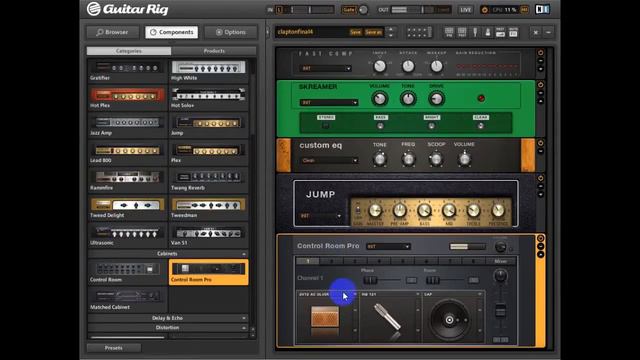
Task: Click the Channel 1 volume fader
Action: pyautogui.click(x=500, y=311)
